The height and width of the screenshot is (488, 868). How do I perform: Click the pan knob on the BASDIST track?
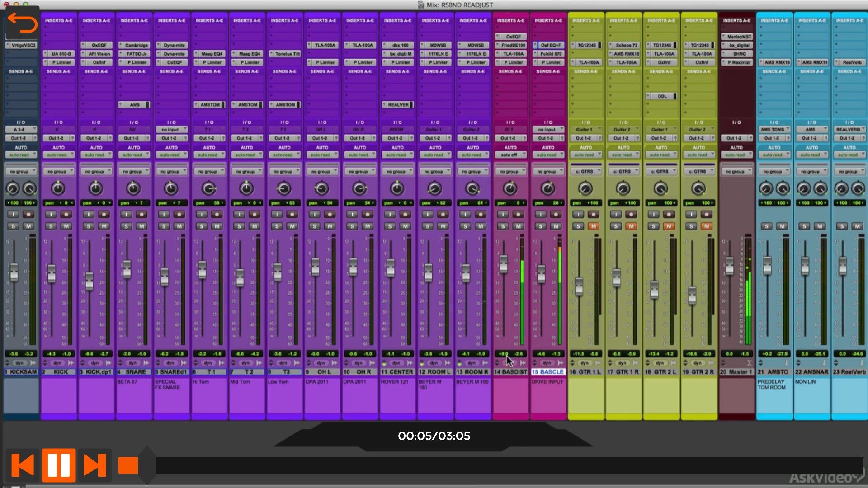[x=510, y=188]
